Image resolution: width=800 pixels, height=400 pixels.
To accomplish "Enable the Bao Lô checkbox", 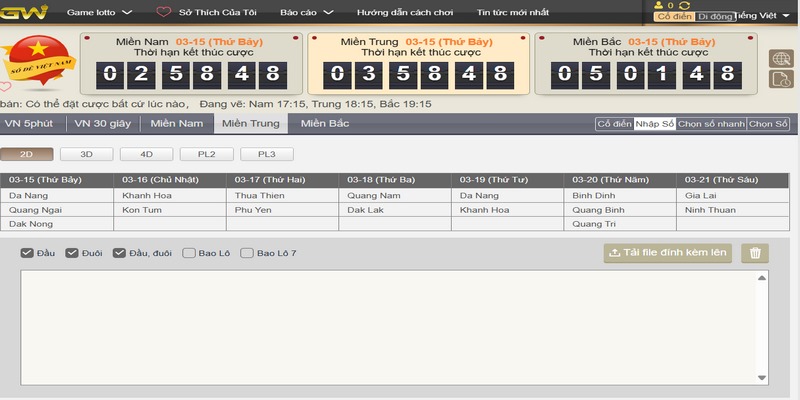I will point(188,254).
